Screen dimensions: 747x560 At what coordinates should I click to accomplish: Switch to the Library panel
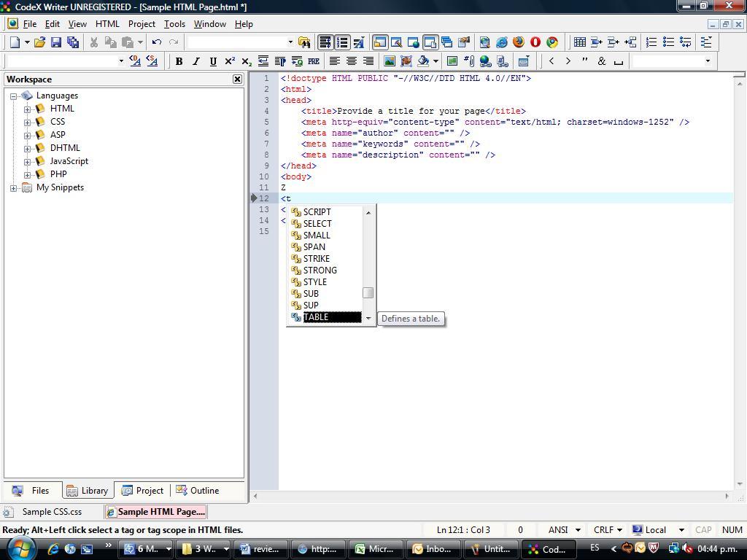pyautogui.click(x=88, y=490)
